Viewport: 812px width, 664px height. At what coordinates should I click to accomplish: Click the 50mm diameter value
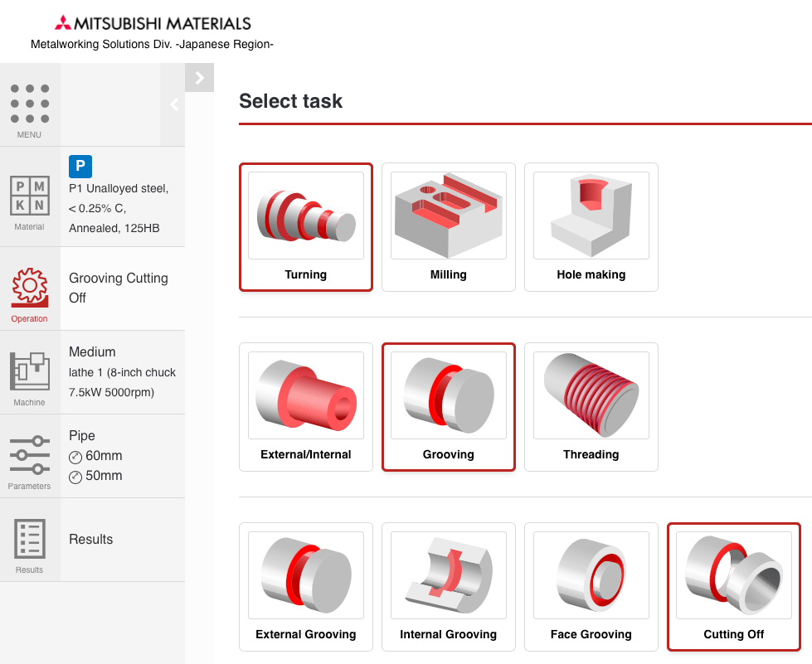click(x=104, y=476)
